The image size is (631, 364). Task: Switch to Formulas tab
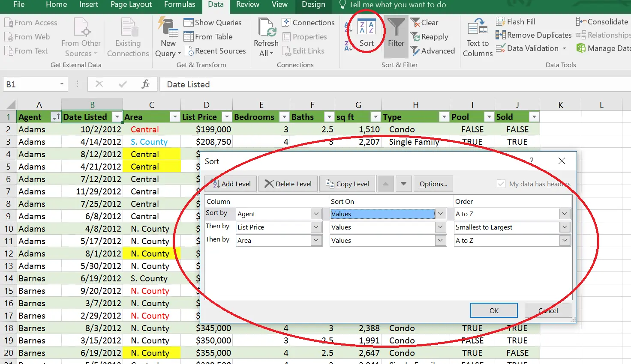[180, 5]
